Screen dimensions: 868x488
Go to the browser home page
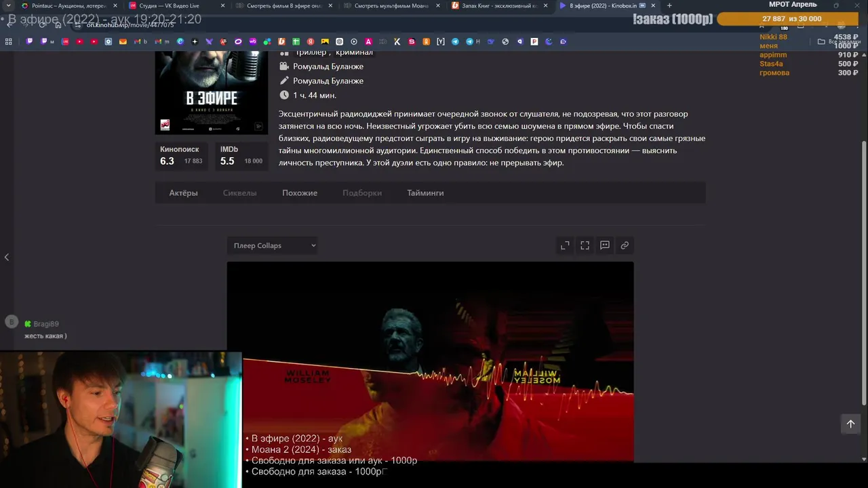tap(58, 24)
